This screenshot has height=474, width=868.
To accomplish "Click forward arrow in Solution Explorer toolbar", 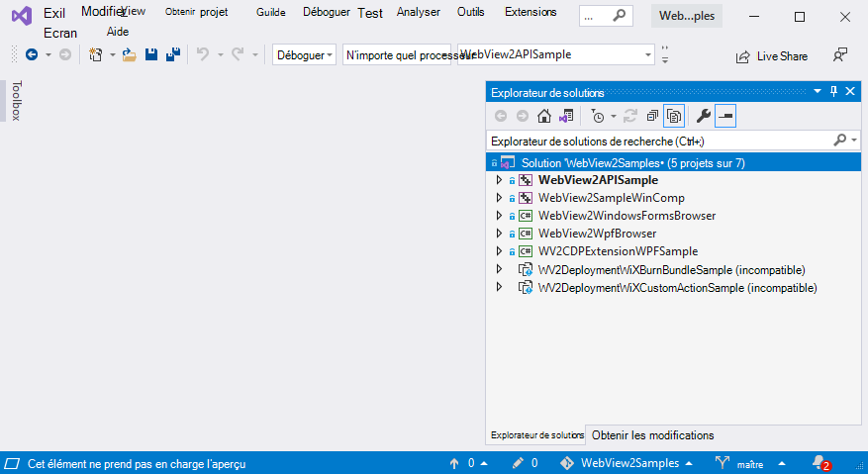I will (522, 116).
